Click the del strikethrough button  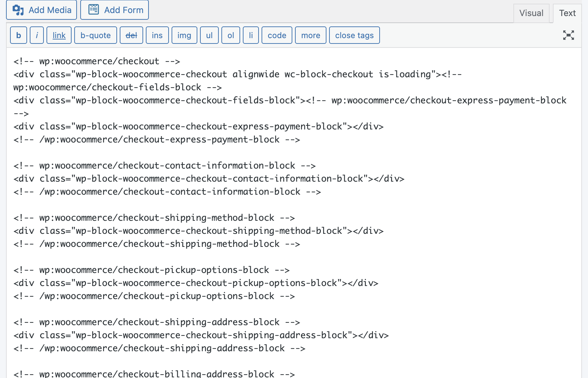click(x=131, y=35)
